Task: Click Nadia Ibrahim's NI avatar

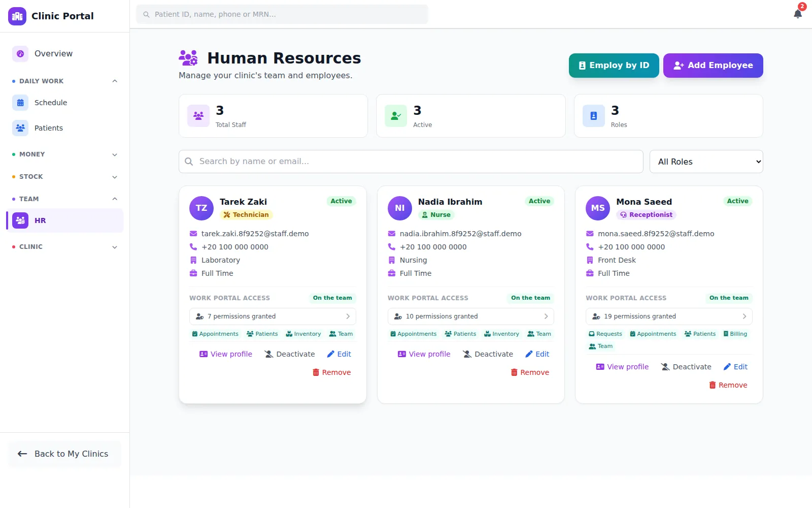Action: point(400,208)
